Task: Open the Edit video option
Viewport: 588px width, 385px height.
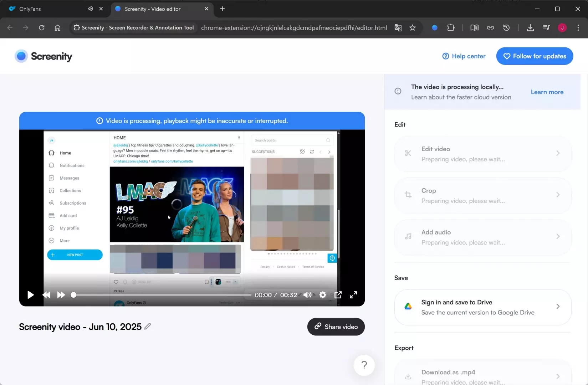Action: (483, 154)
